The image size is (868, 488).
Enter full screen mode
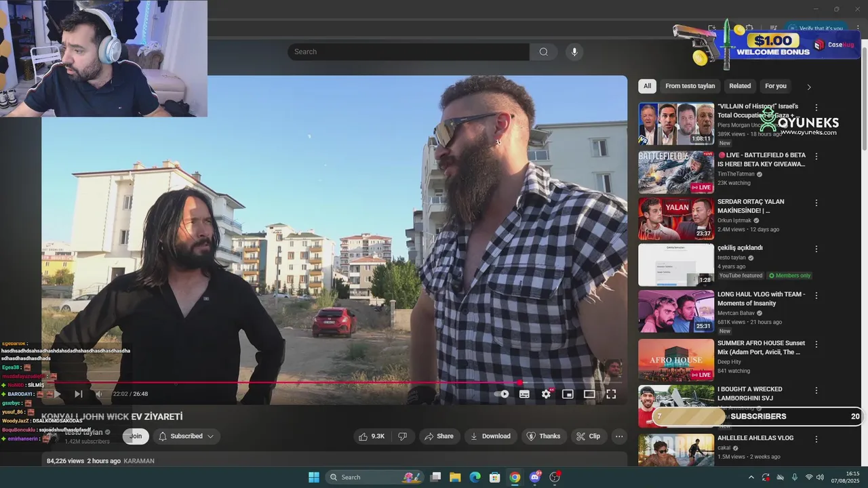pyautogui.click(x=611, y=394)
